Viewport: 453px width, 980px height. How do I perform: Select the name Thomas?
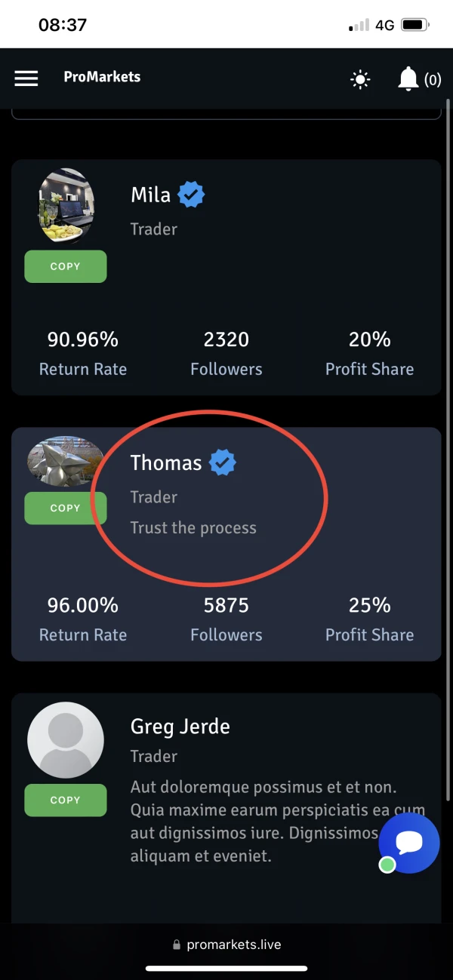(166, 462)
